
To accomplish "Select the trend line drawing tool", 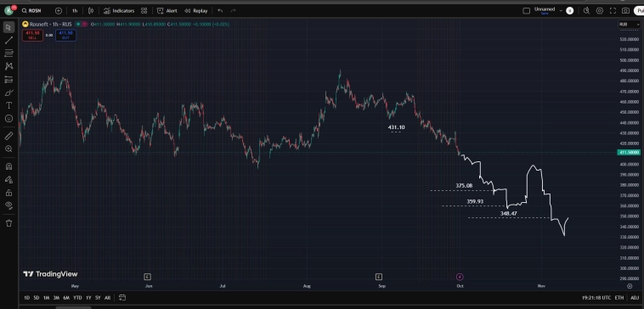I will (8, 40).
